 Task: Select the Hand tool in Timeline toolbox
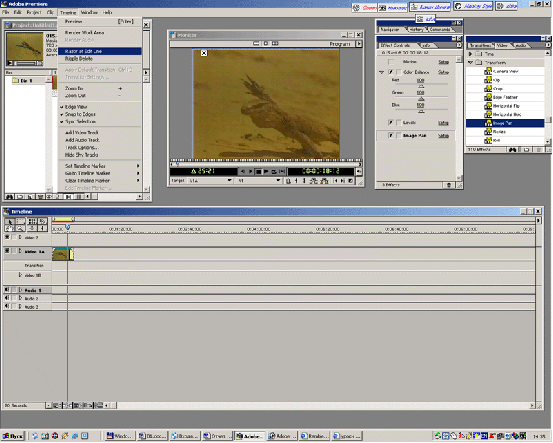click(10, 228)
